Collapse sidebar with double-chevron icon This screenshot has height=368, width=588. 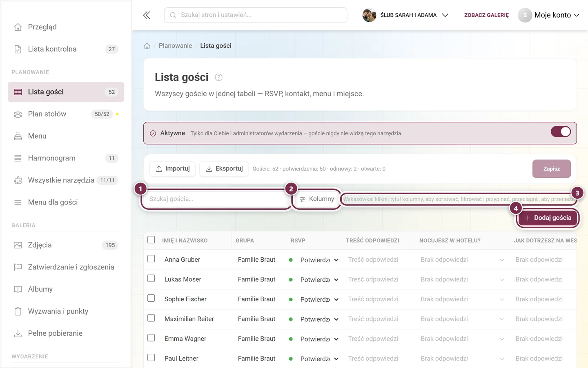[x=147, y=15]
